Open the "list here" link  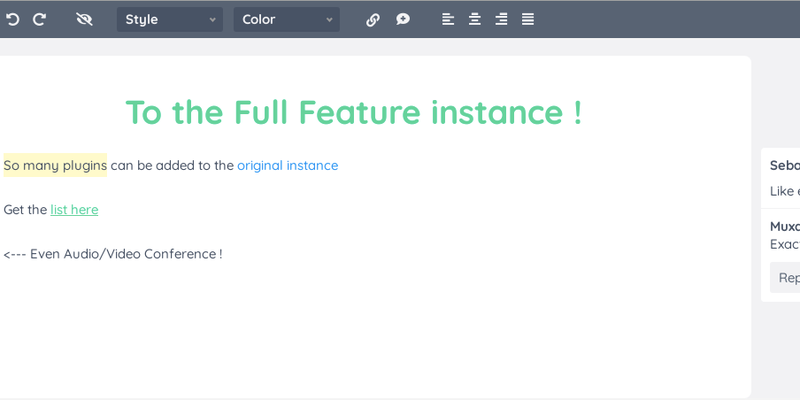(74, 210)
